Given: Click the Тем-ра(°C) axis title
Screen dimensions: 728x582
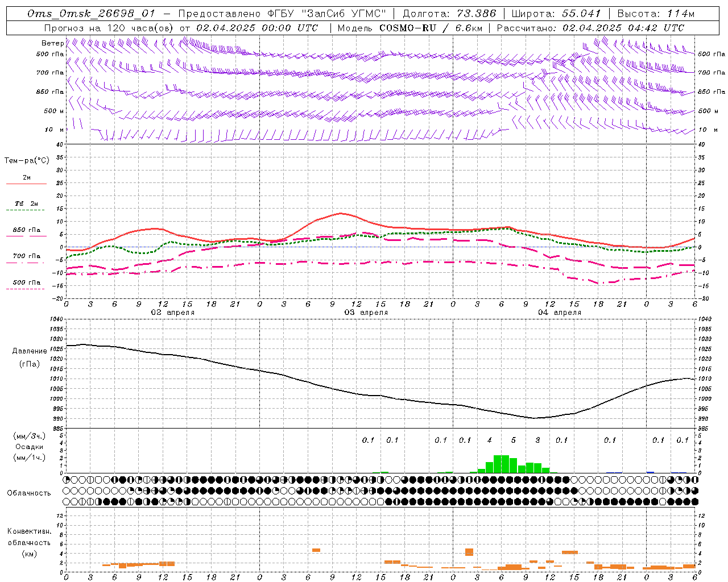Looking at the screenshot, I should pos(27,161).
